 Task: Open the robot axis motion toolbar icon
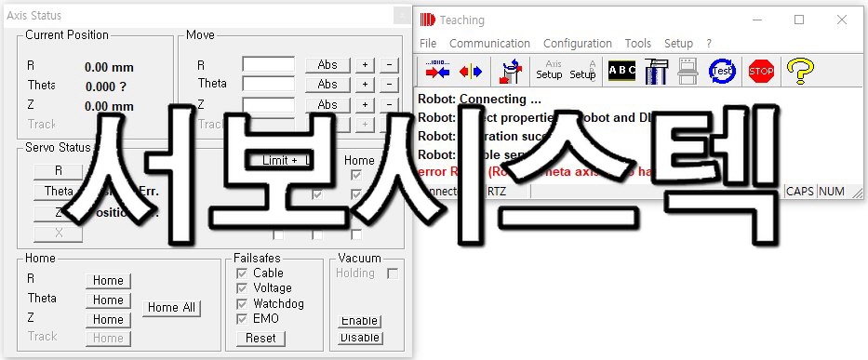click(x=511, y=71)
